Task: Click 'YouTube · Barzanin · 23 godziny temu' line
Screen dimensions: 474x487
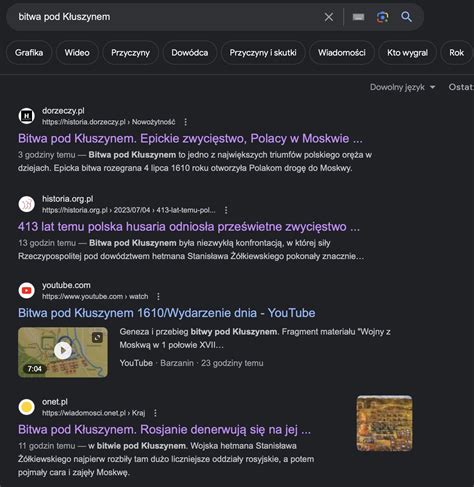Action: (x=191, y=363)
